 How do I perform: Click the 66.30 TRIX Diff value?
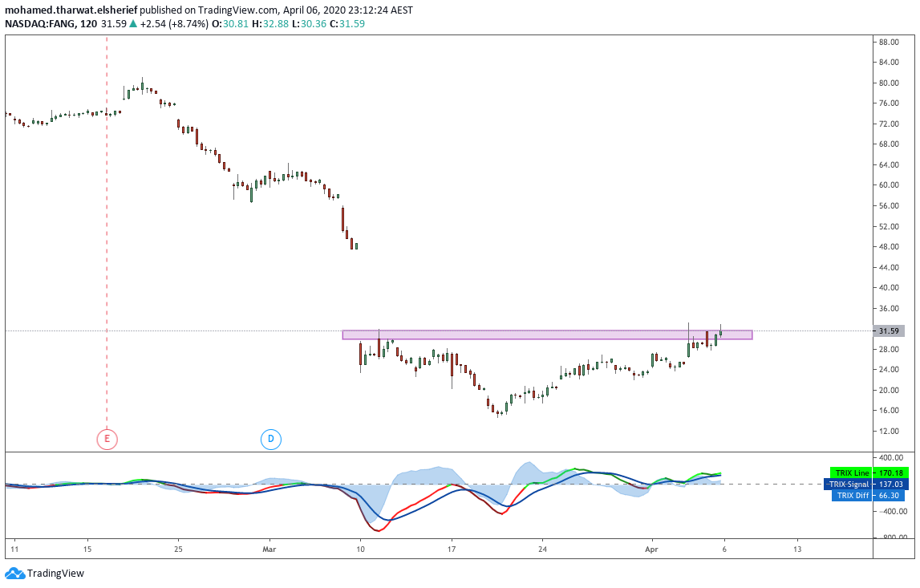(888, 495)
